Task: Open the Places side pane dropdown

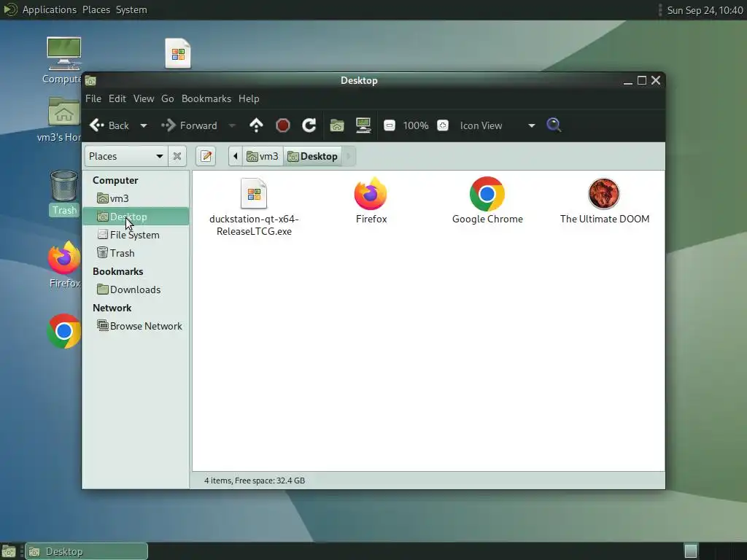Action: 126,156
